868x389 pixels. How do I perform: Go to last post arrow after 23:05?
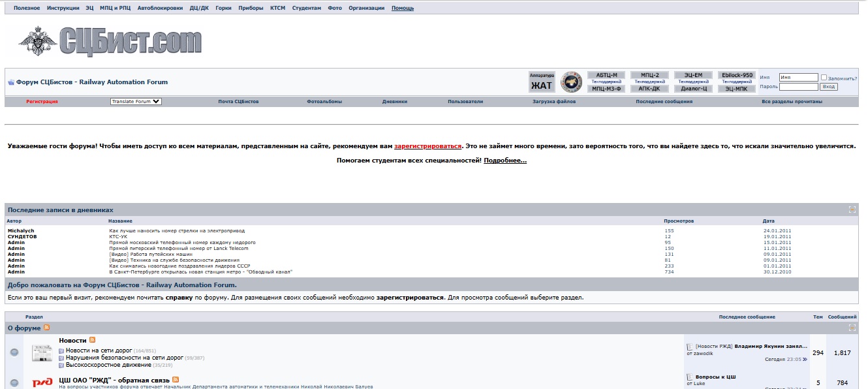click(x=805, y=359)
